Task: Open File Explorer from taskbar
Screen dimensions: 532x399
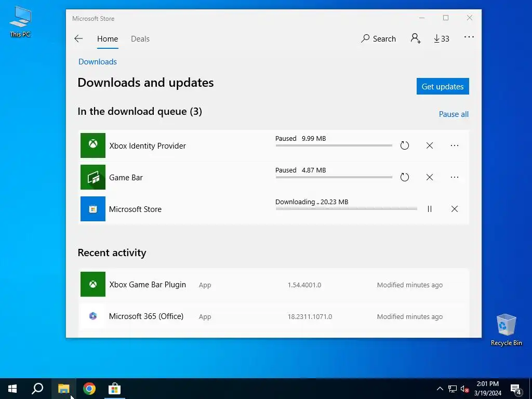Action: coord(63,389)
